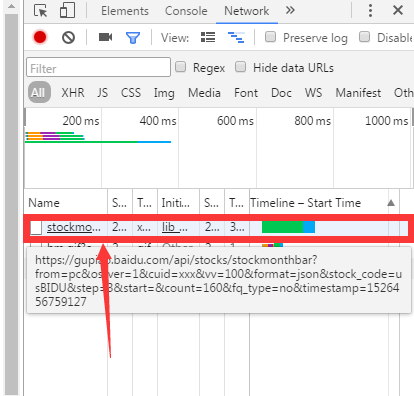Focus the Filter text field

pyautogui.click(x=99, y=67)
